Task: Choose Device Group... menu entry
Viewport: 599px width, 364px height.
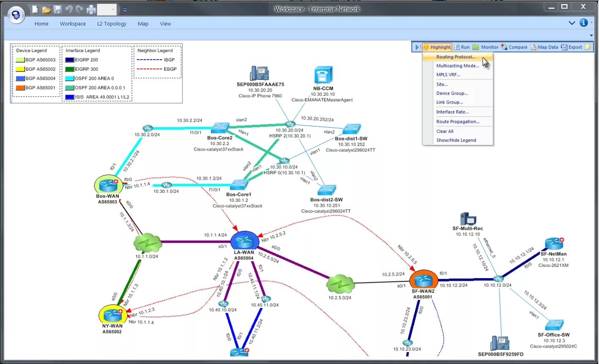Action: (458, 93)
